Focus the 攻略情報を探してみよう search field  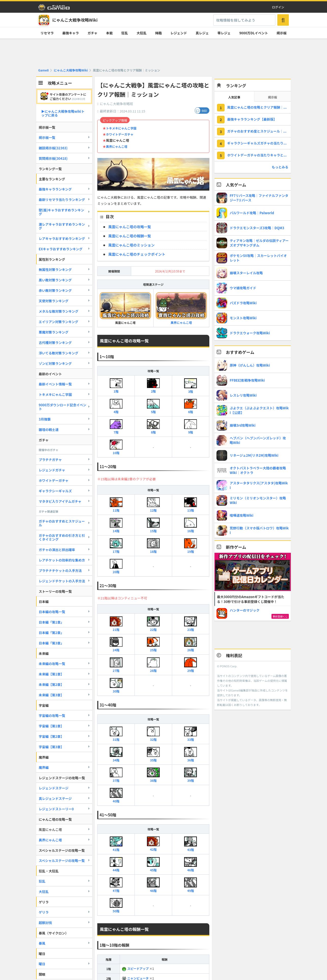coord(244,20)
